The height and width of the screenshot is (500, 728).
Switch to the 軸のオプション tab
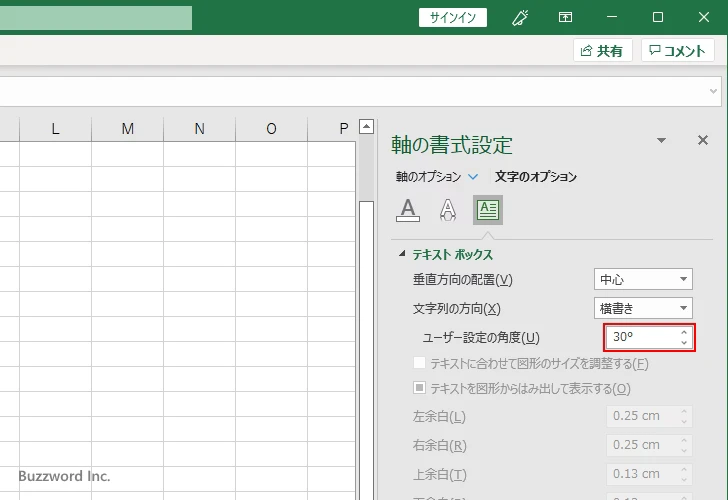[428, 176]
